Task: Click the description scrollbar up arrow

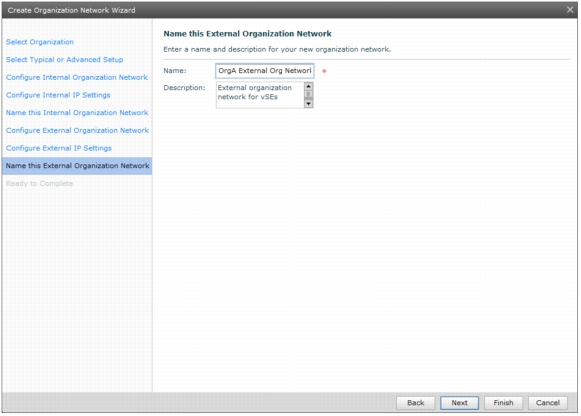Action: coord(308,86)
